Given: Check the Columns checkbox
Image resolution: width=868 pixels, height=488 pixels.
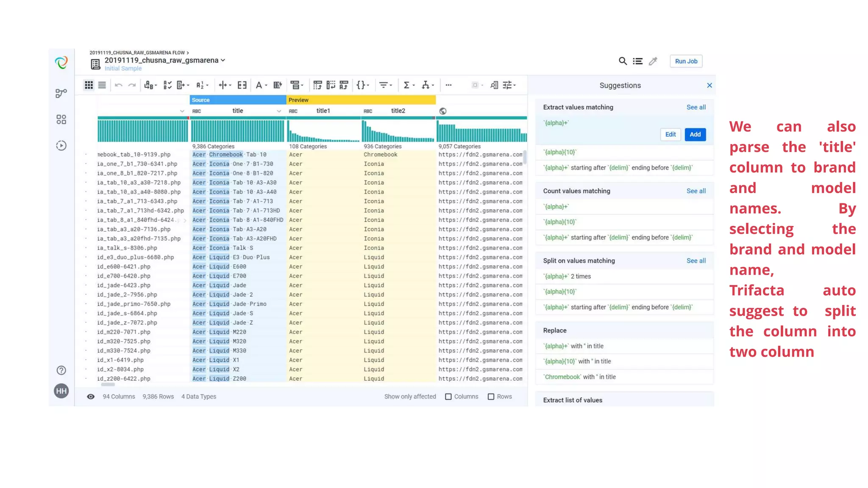Looking at the screenshot, I should (x=448, y=396).
